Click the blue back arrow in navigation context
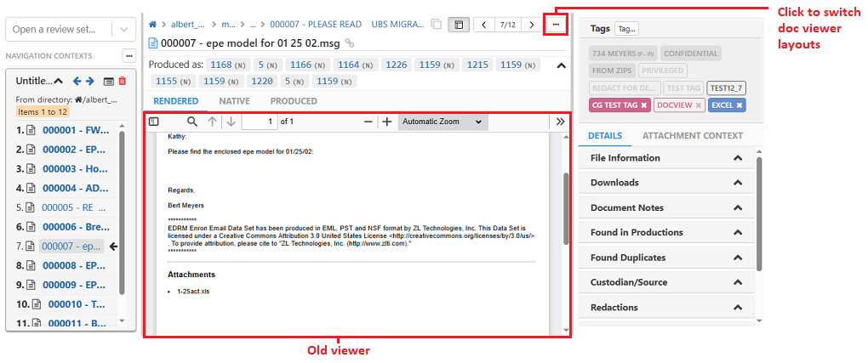 (77, 81)
